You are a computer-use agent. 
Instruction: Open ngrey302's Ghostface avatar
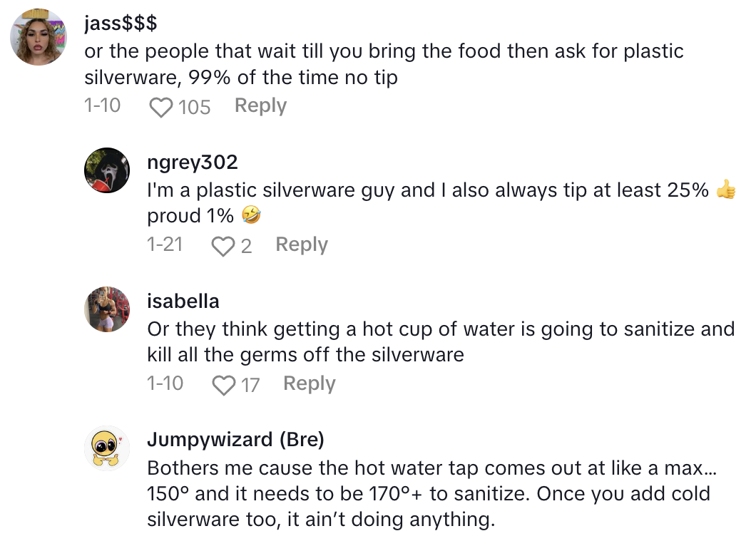coord(108,171)
